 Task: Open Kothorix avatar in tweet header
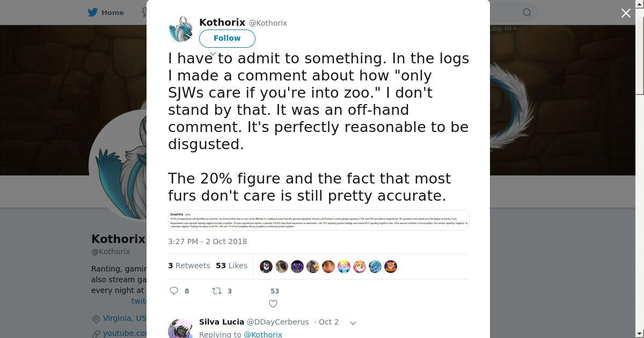coord(181,29)
